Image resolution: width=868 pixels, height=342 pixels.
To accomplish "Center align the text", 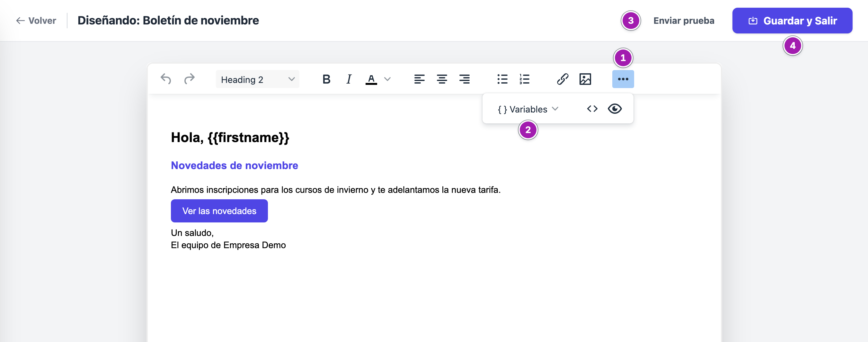I will tap(442, 79).
